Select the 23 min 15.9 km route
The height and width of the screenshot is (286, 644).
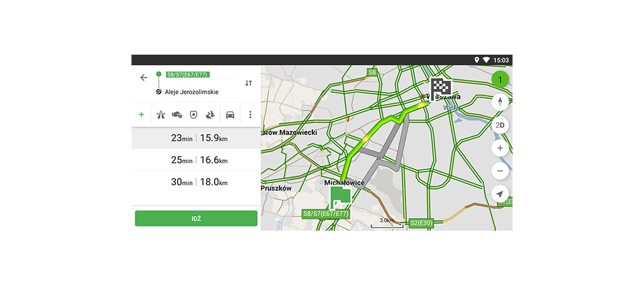pyautogui.click(x=196, y=138)
